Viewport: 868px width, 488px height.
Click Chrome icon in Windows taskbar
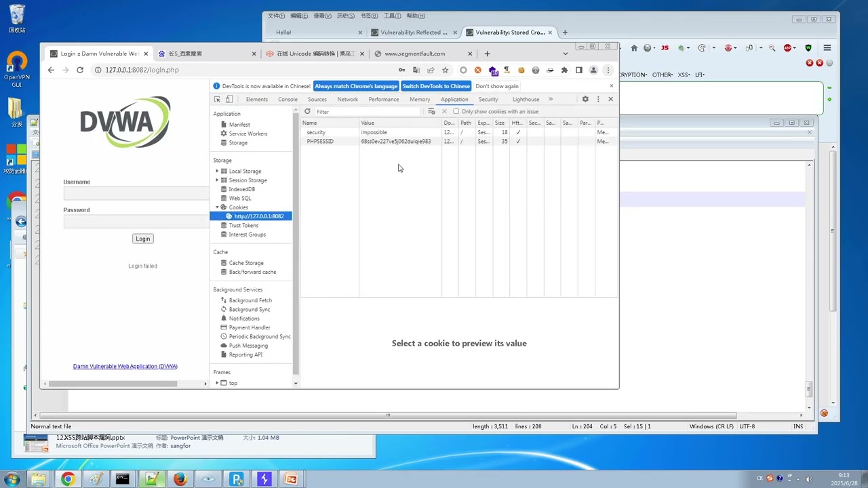coord(68,479)
